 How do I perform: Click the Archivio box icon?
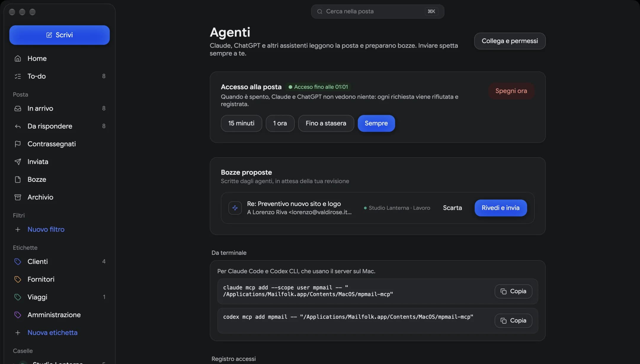pyautogui.click(x=18, y=197)
